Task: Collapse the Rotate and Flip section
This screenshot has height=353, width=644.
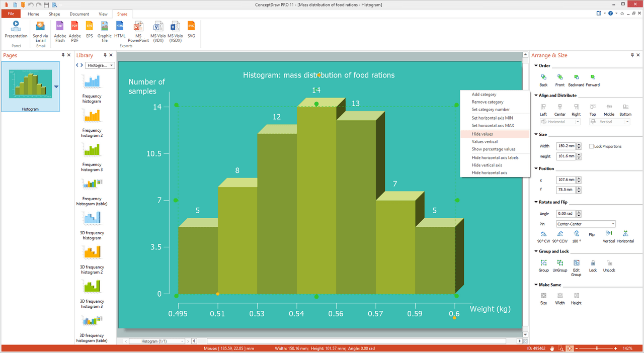Action: [x=535, y=202]
